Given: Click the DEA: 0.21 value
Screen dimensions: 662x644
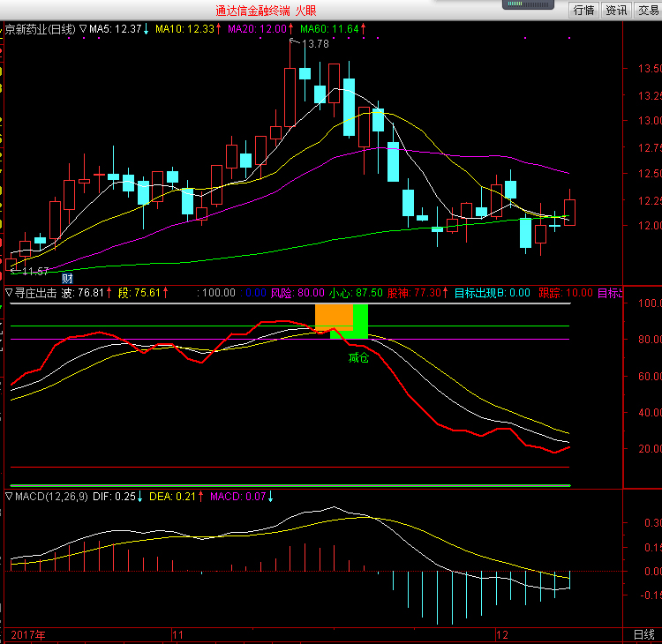Looking at the screenshot, I should pos(173,497).
